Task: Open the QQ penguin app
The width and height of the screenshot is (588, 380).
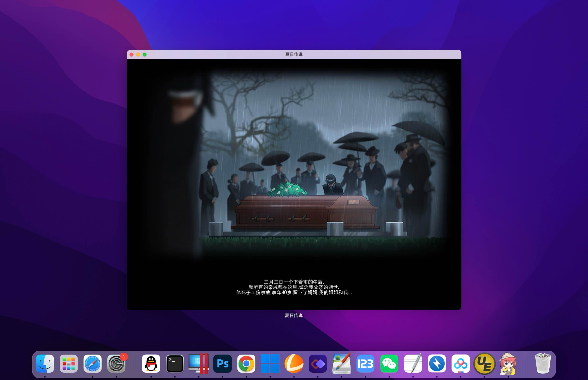Action: coord(151,364)
